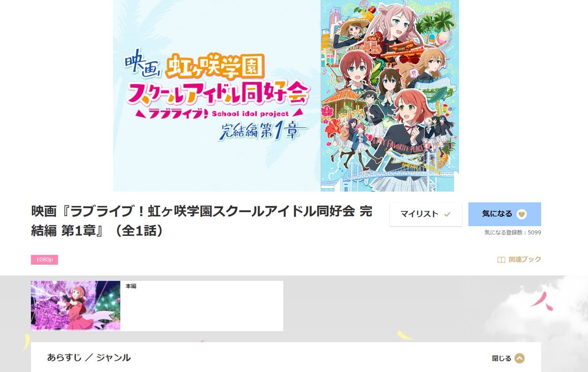Click the pink 1080p quality badge
Image resolution: width=588 pixels, height=372 pixels.
45,260
